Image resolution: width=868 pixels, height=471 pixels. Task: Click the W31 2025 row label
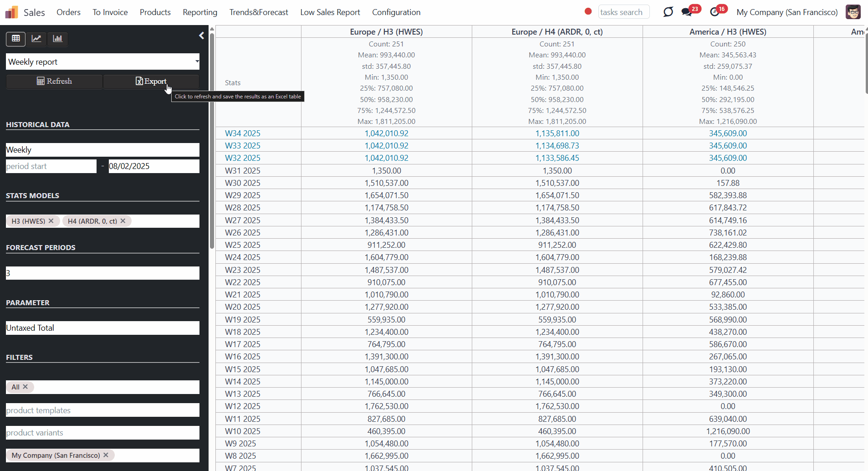[x=243, y=171]
